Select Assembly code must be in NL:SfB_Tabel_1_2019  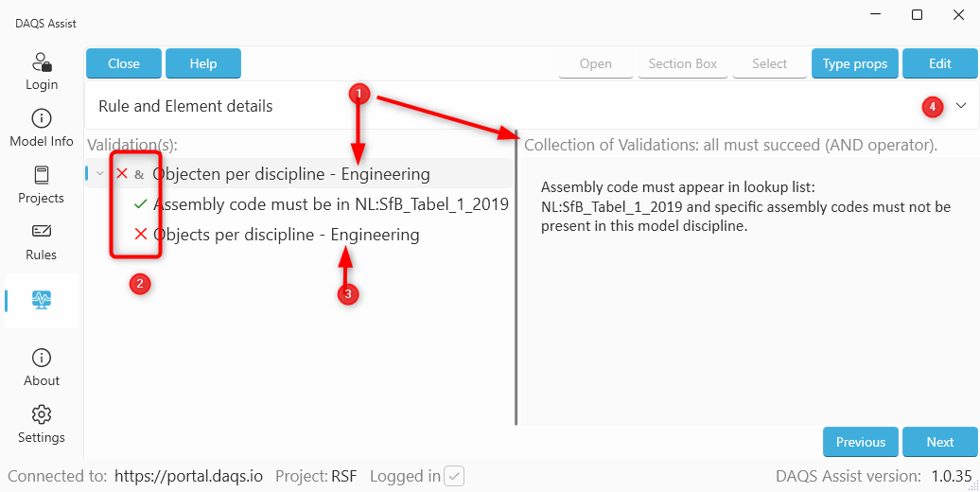pyautogui.click(x=330, y=204)
